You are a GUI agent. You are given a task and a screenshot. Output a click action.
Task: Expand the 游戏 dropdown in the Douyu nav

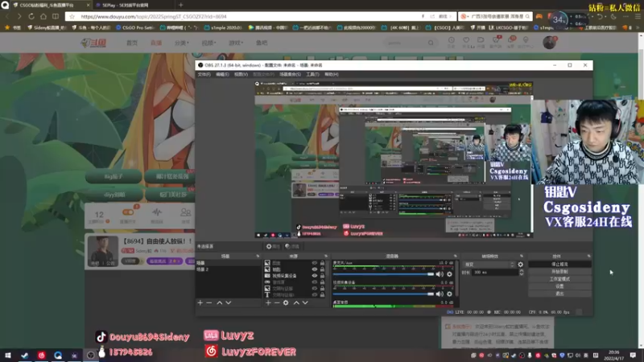236,43
